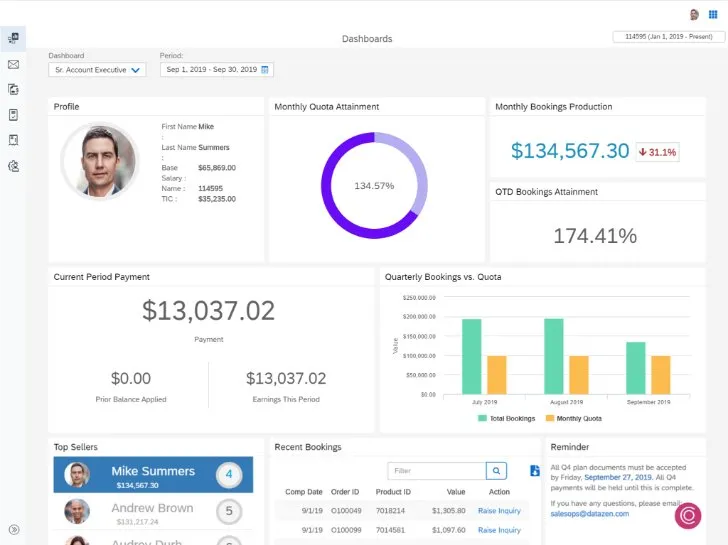The height and width of the screenshot is (545, 728).
Task: Download the recent bookings using the export icon
Action: [x=534, y=471]
